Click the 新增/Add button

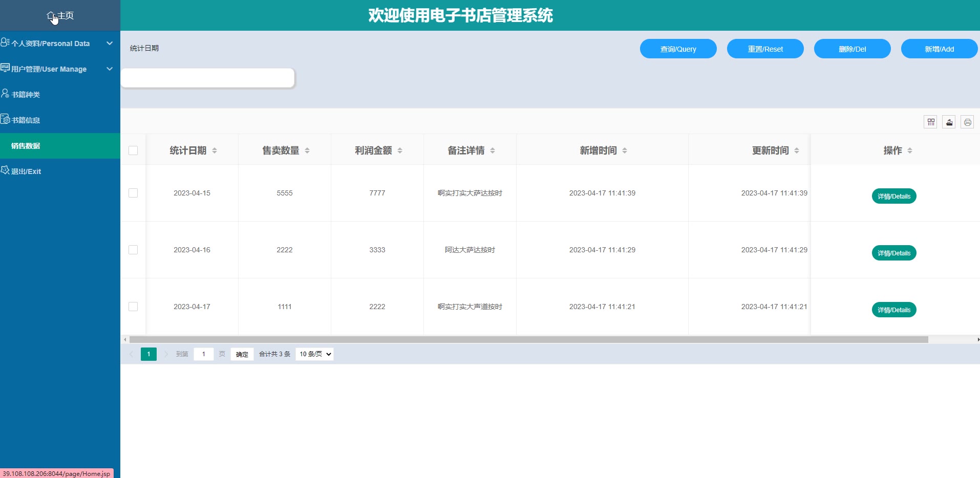pos(940,49)
